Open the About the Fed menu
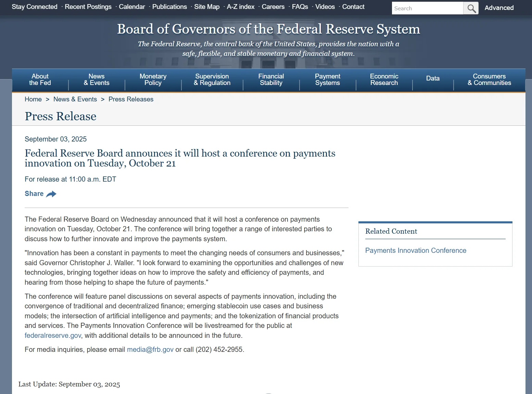Viewport: 532px width, 394px height. point(40,79)
